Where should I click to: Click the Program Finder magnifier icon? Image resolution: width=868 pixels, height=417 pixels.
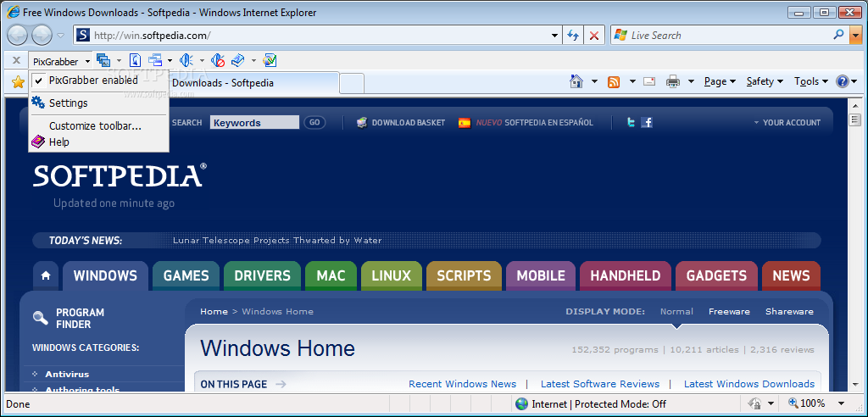coord(41,318)
